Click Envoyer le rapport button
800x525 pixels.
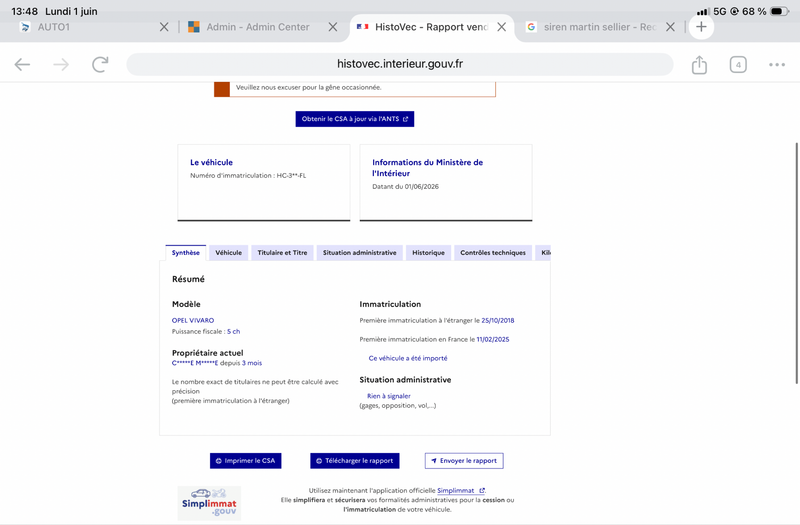click(x=464, y=461)
